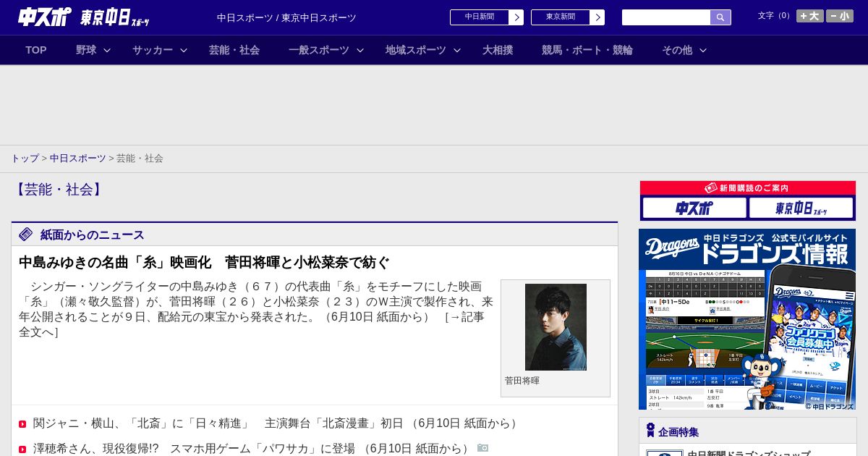The height and width of the screenshot is (456, 868).
Task: Increase font size with the ＋大 button
Action: point(809,16)
